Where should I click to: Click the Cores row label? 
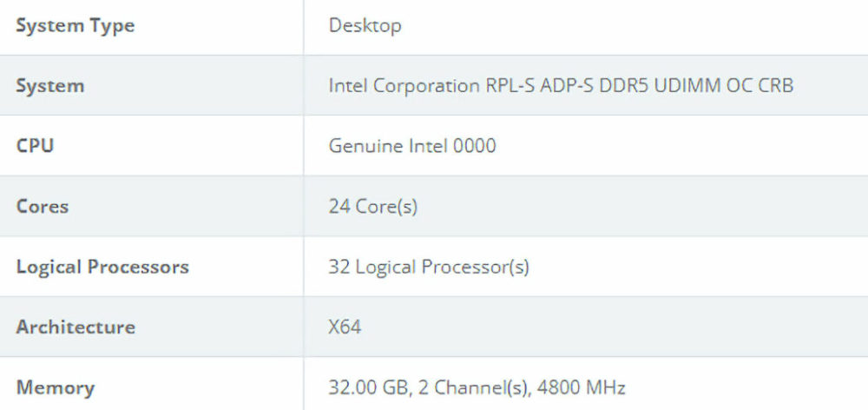tap(43, 207)
